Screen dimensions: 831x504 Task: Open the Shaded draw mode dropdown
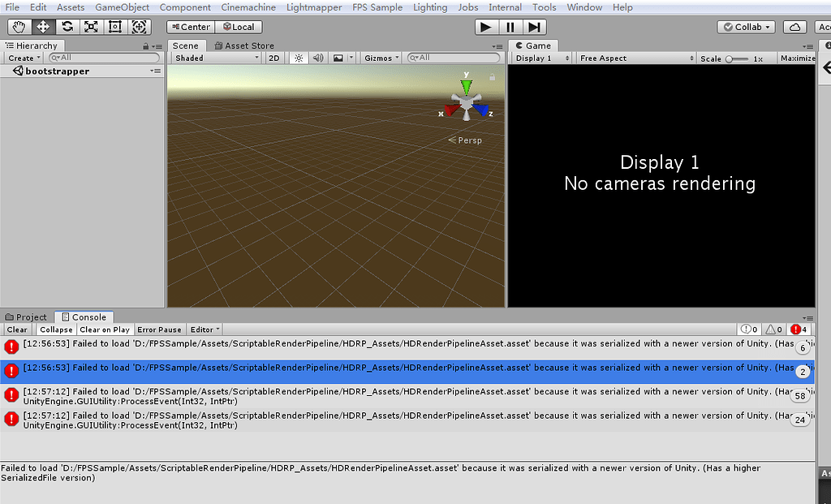(214, 58)
